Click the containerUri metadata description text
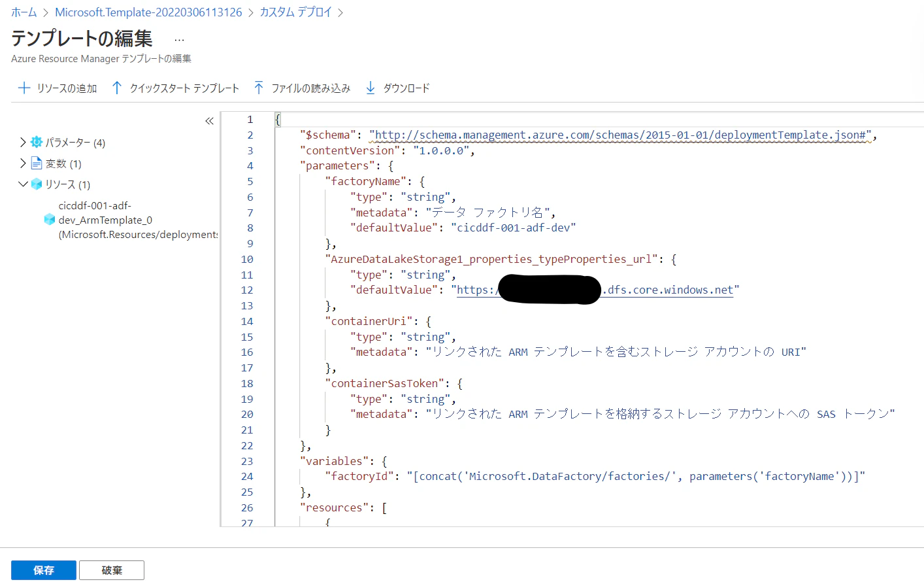The width and height of the screenshot is (924, 582). point(616,352)
